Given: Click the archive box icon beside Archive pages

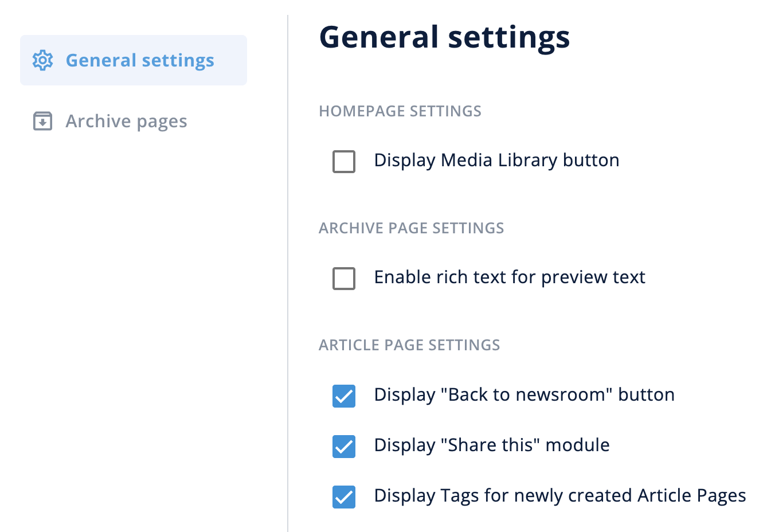Looking at the screenshot, I should (x=42, y=121).
